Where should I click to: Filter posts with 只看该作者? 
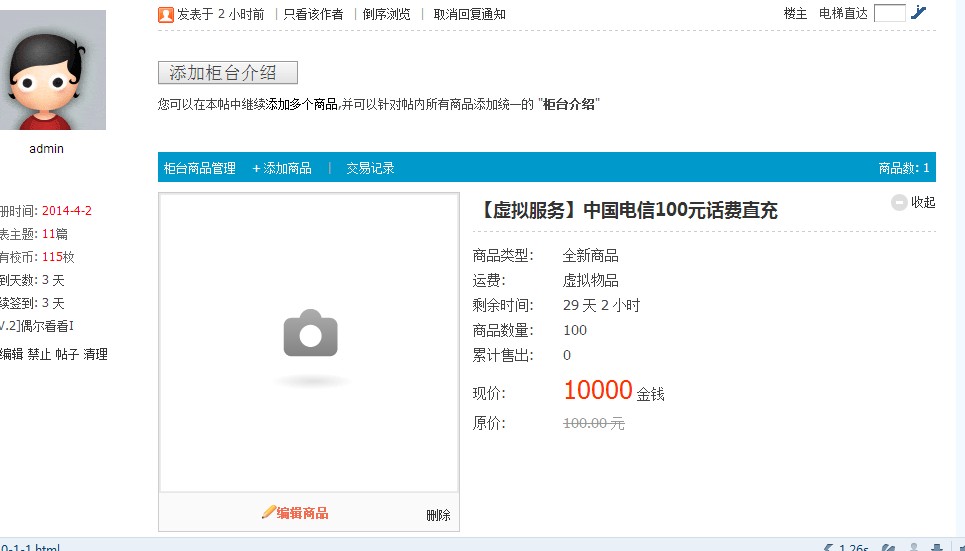[313, 14]
